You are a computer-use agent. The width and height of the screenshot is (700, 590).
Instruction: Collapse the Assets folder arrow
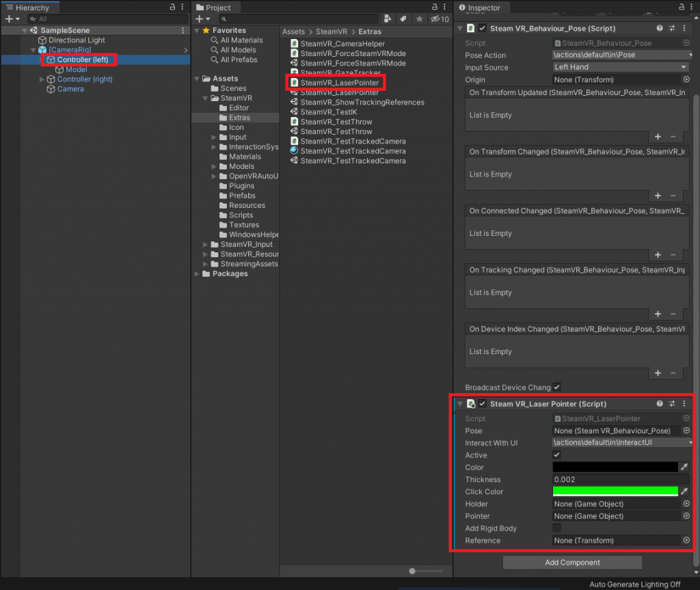tap(197, 79)
